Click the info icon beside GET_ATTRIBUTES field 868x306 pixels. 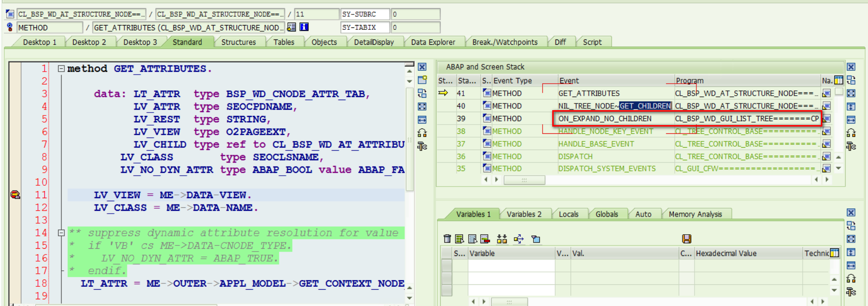(304, 27)
